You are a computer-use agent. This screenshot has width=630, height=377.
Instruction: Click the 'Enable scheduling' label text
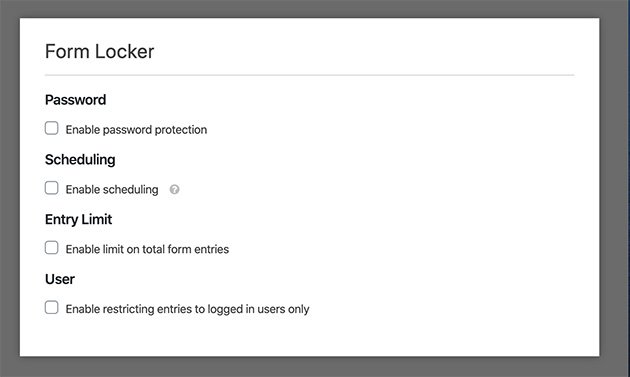(112, 189)
